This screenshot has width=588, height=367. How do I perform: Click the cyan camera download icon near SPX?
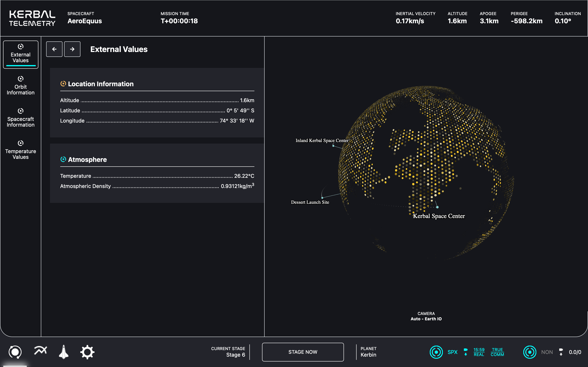point(465,352)
